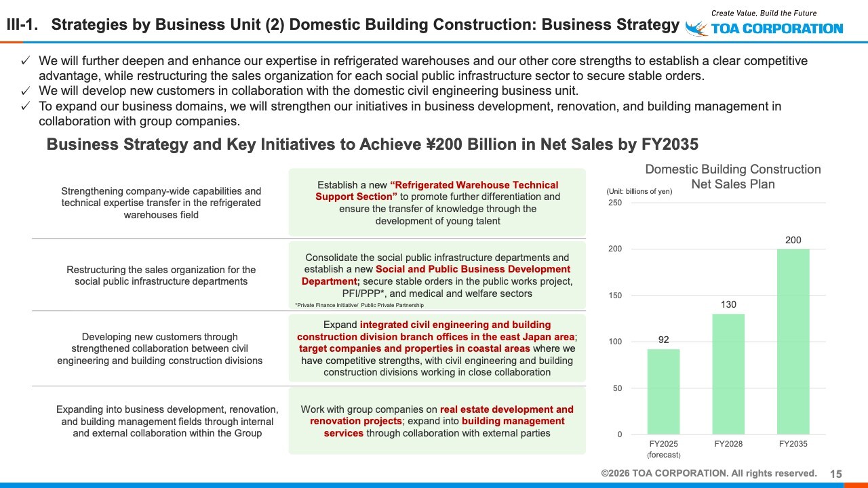Click the slide title heading III-1
This screenshot has height=488, width=868.
(342, 25)
